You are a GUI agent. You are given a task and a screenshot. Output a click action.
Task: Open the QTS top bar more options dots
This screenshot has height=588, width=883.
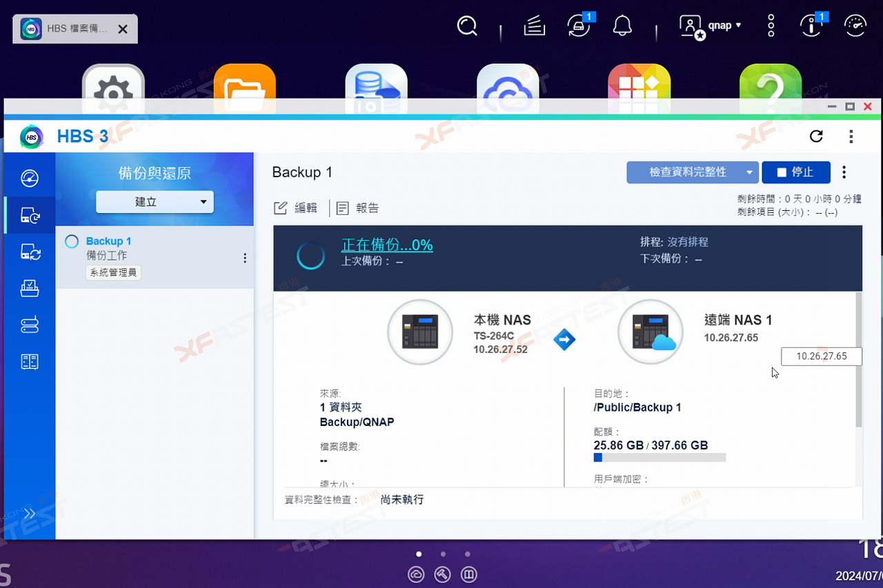[x=771, y=26]
